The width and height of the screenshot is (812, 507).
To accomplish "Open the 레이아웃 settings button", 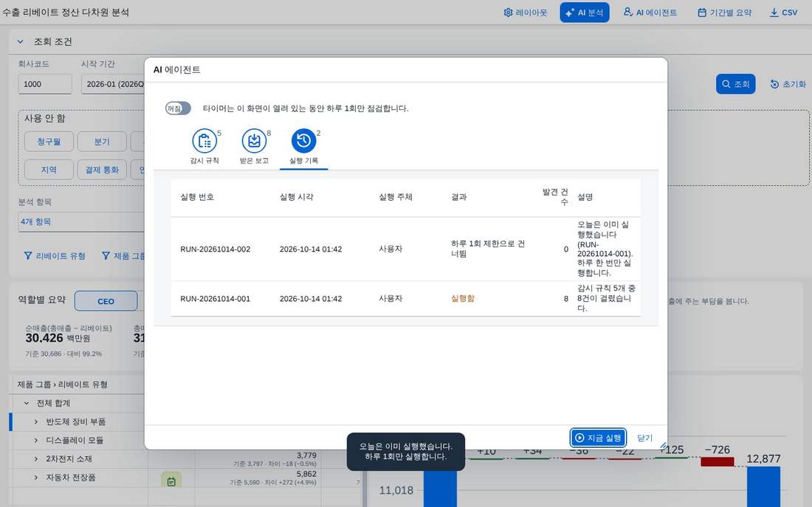I will 525,13.
